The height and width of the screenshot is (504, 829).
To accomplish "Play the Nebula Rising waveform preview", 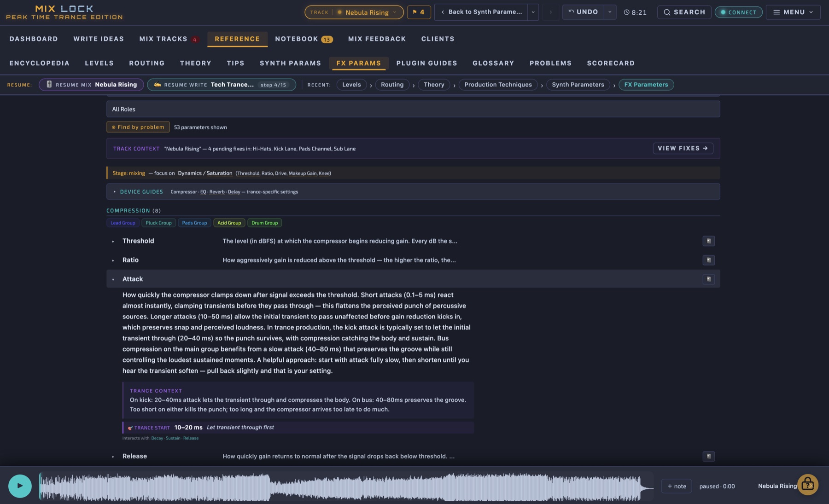I will point(20,486).
